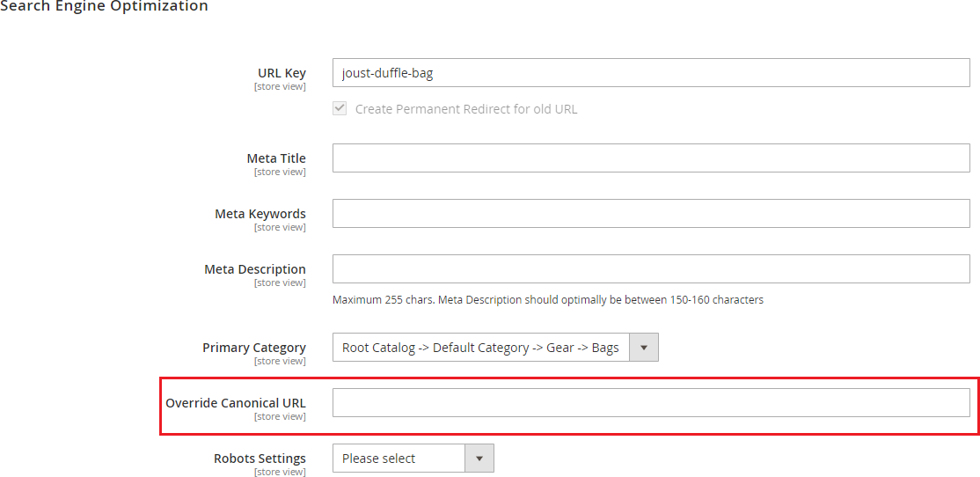Collapse the Search Engine Optimization section header
980x477 pixels.
(104, 7)
